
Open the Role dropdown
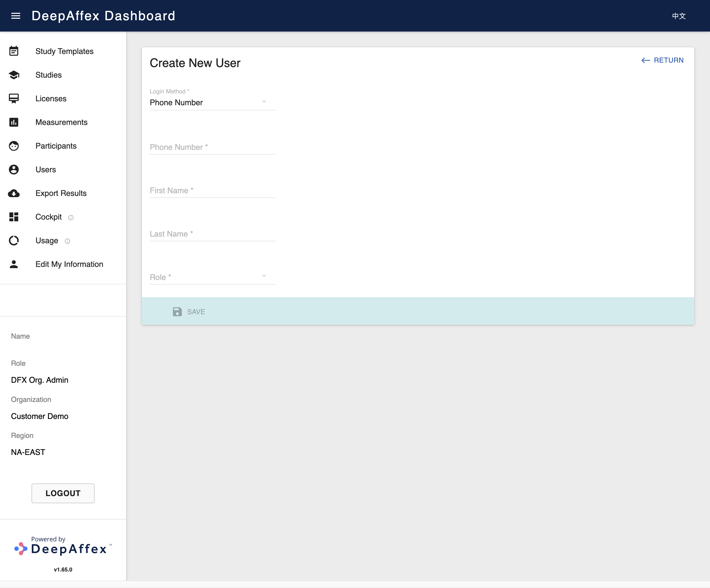(213, 277)
